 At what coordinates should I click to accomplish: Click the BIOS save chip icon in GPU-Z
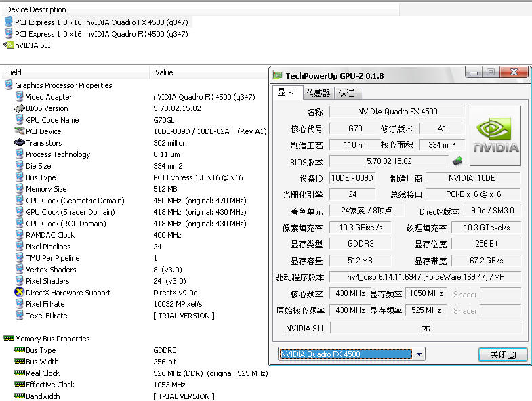457,161
